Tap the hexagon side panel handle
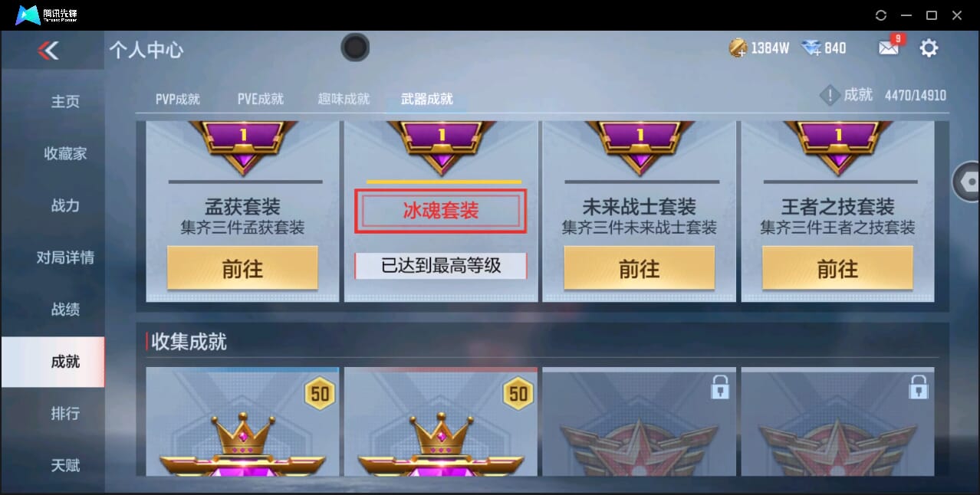Screen dimensions: 980x495 [967, 182]
